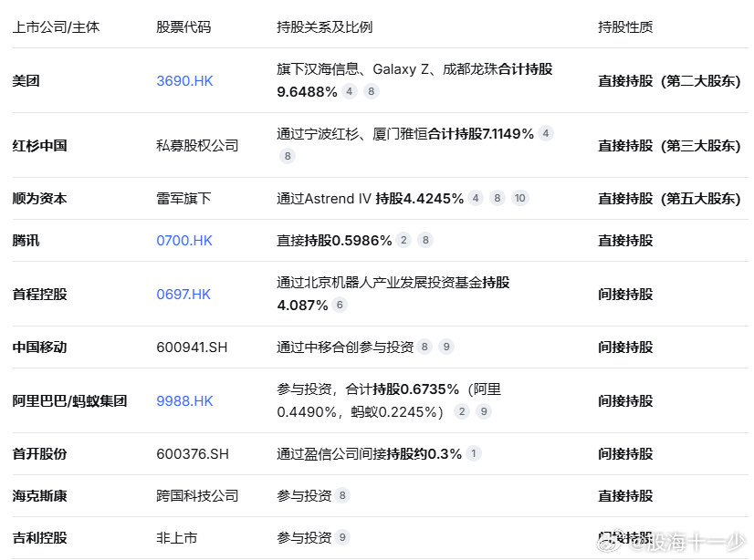Open citation badge 9 in the 吉利控股 row

click(x=342, y=537)
